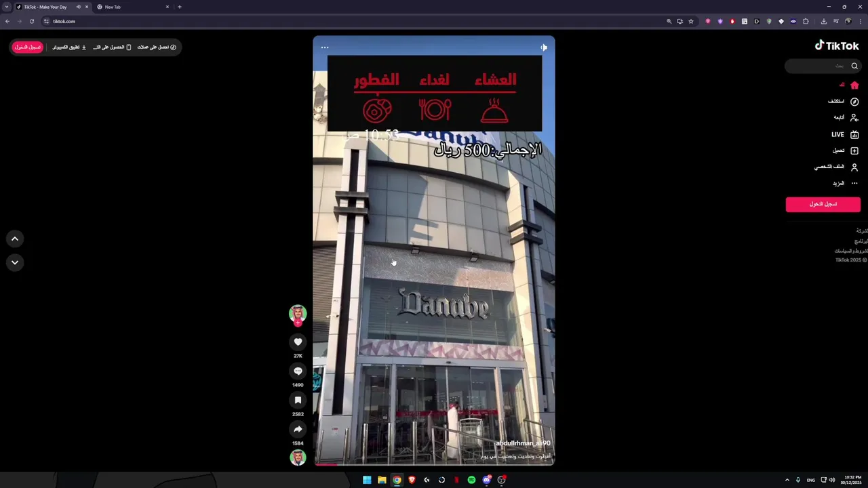
Task: Open the For You home icon
Action: coord(854,85)
